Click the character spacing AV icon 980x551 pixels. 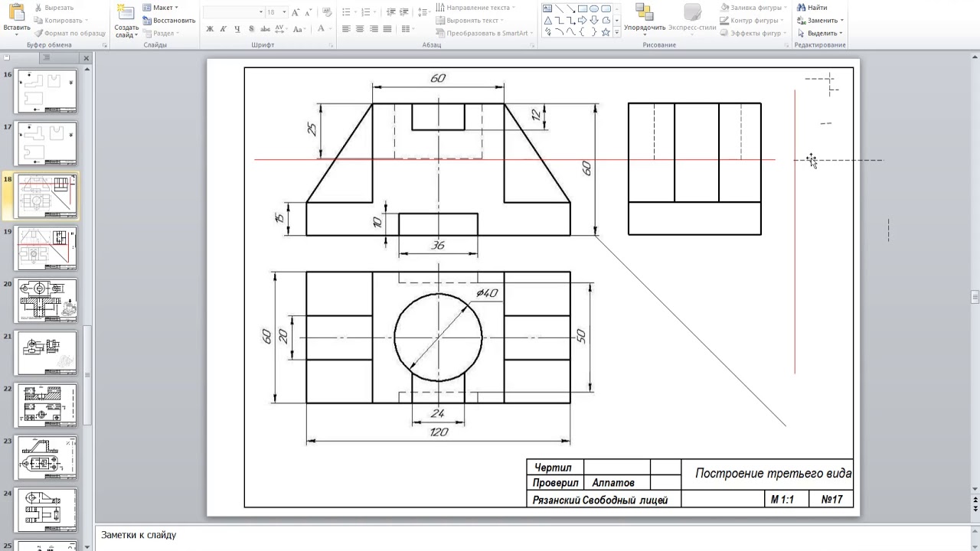[x=279, y=29]
